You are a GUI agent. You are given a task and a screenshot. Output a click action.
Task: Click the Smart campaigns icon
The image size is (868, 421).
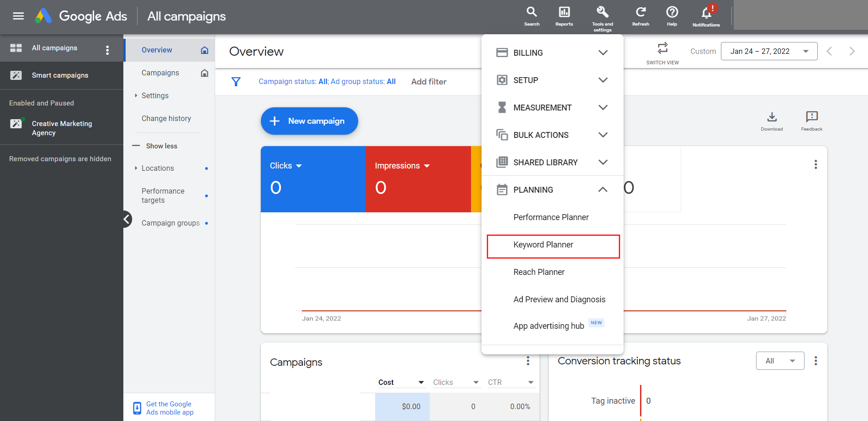(16, 75)
